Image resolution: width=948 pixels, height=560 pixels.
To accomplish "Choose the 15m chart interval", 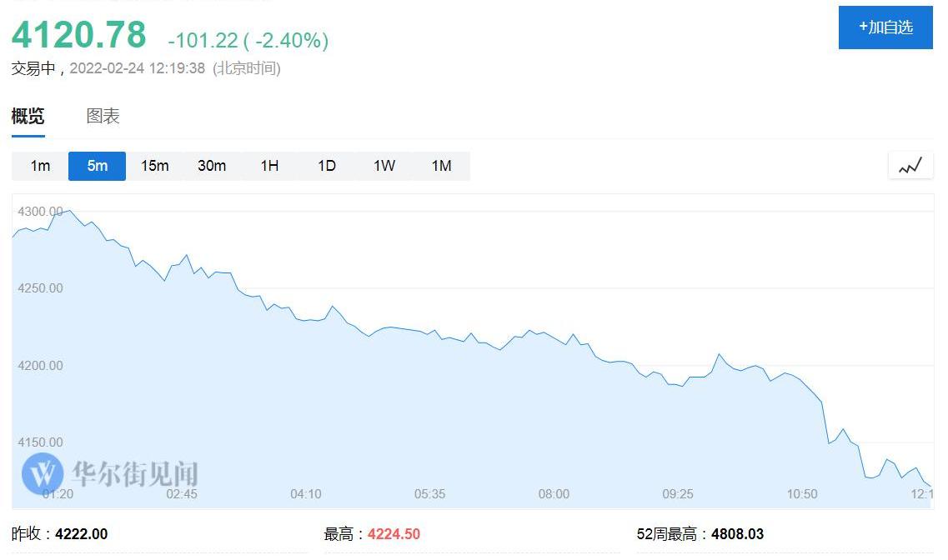I will click(x=154, y=166).
